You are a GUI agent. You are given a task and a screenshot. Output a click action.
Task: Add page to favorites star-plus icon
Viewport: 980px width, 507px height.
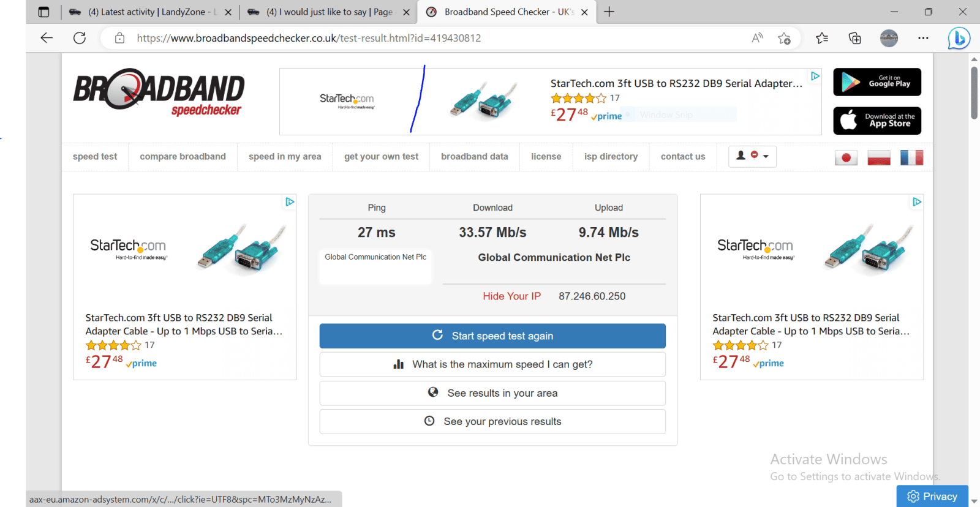click(x=784, y=38)
